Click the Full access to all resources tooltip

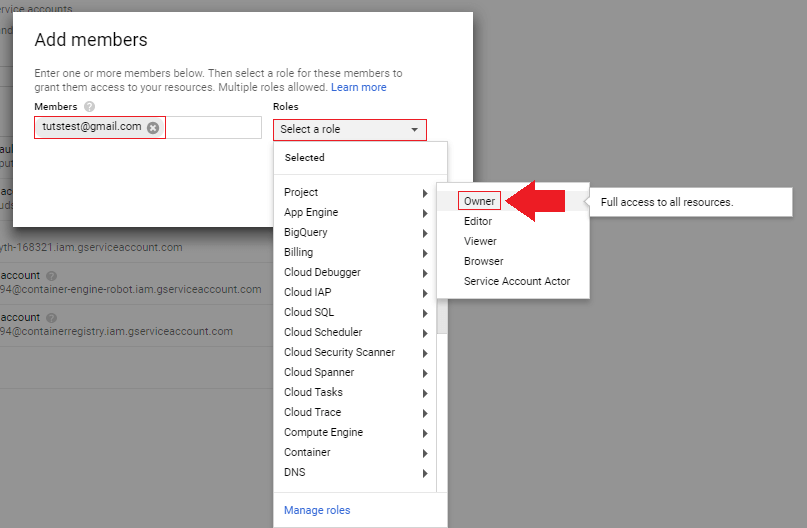[x=691, y=202]
